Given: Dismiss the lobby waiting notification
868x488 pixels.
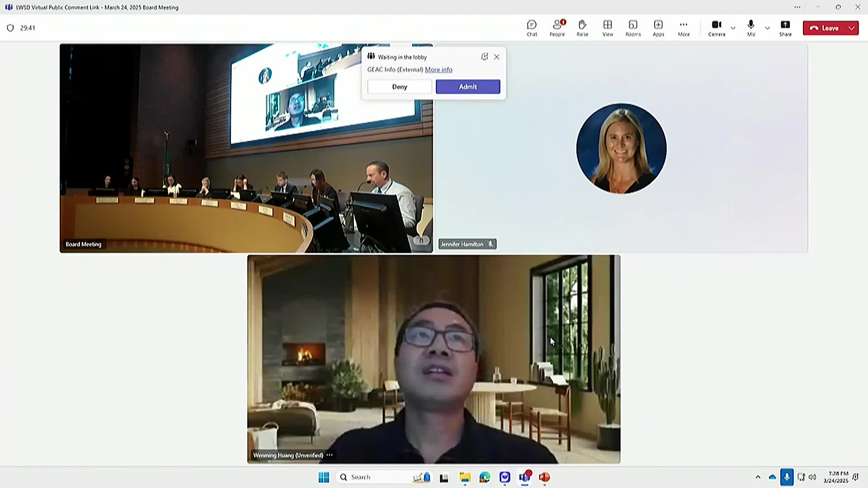Looking at the screenshot, I should point(497,57).
